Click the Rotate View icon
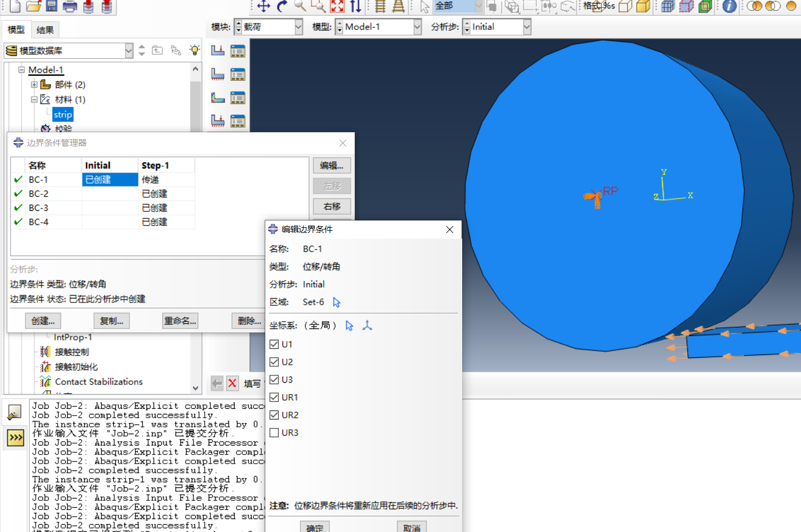 (x=282, y=6)
